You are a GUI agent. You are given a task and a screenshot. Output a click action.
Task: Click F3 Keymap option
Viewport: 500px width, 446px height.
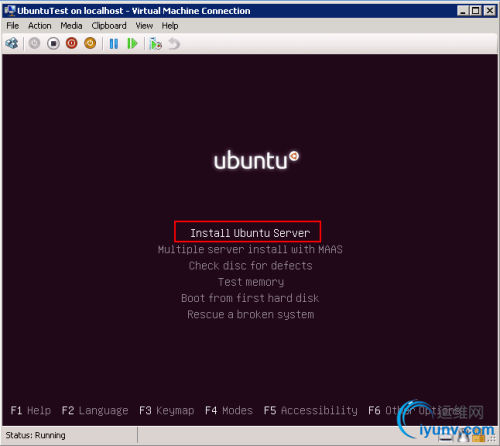[x=167, y=410]
